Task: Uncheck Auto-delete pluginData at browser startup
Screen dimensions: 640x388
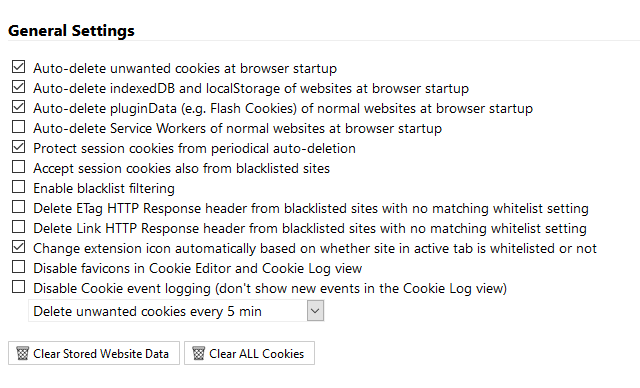Action: pos(18,106)
